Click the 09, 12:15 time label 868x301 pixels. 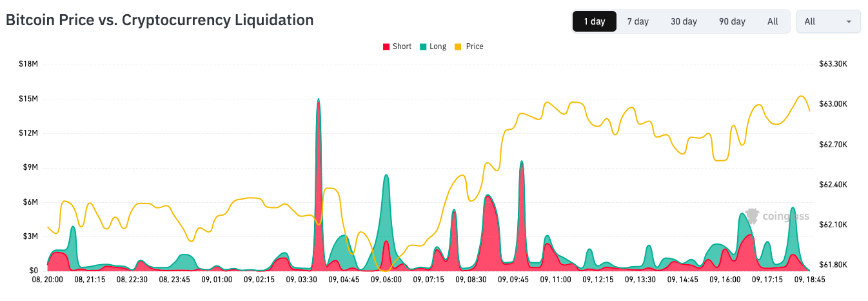[x=598, y=280]
